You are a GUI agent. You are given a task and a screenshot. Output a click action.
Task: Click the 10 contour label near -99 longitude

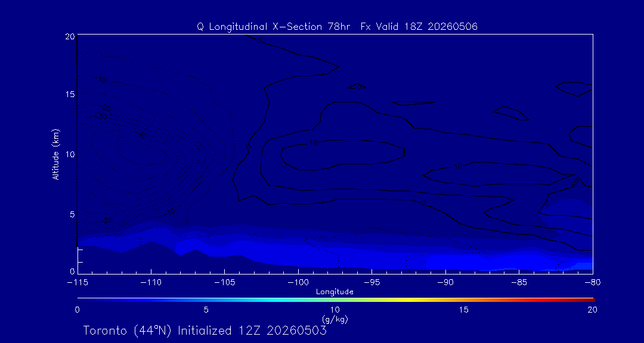click(314, 143)
